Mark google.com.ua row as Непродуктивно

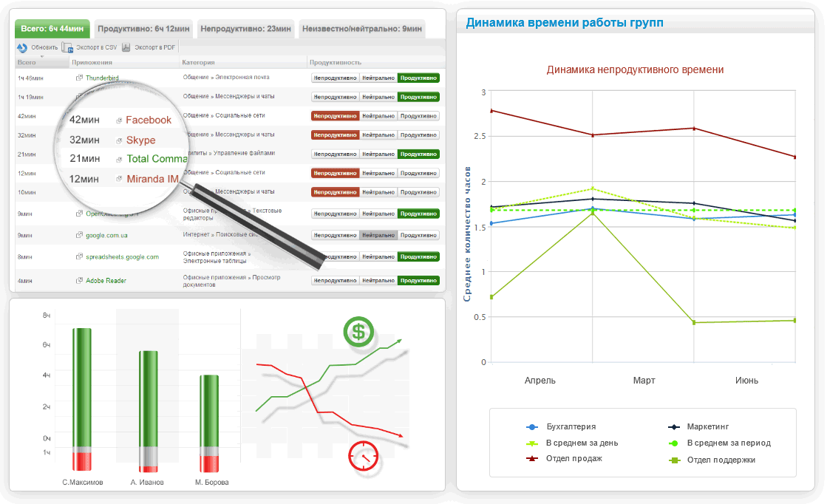[336, 235]
